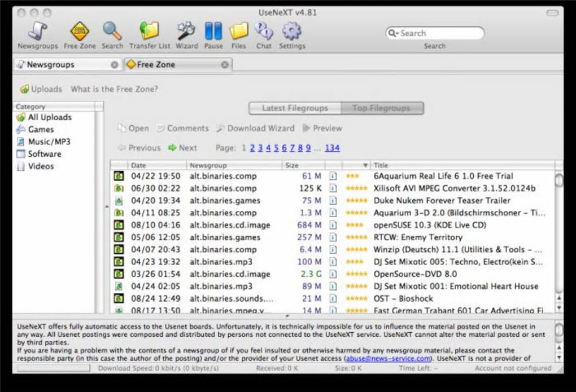The image size is (576, 392).
Task: Click the Comments button
Action: 182,129
